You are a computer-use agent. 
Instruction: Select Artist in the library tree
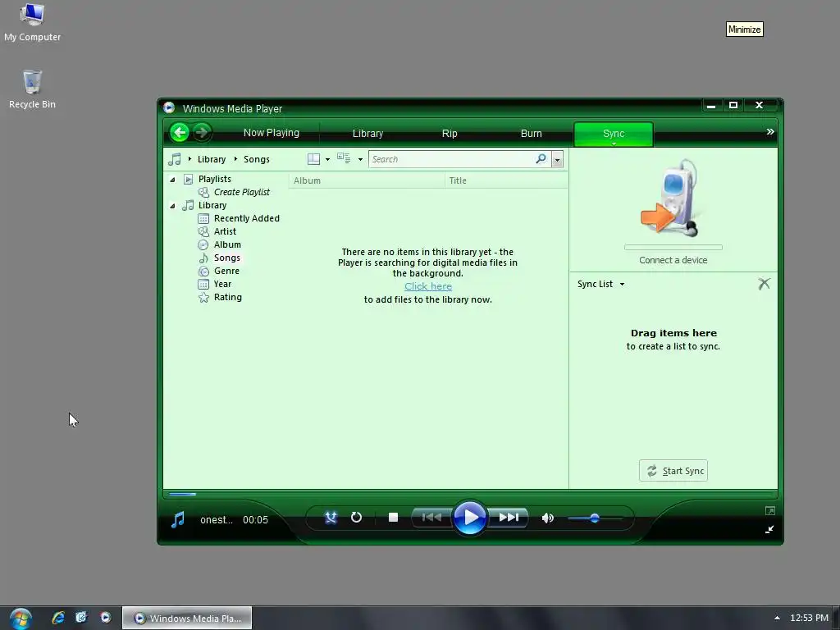coord(225,231)
